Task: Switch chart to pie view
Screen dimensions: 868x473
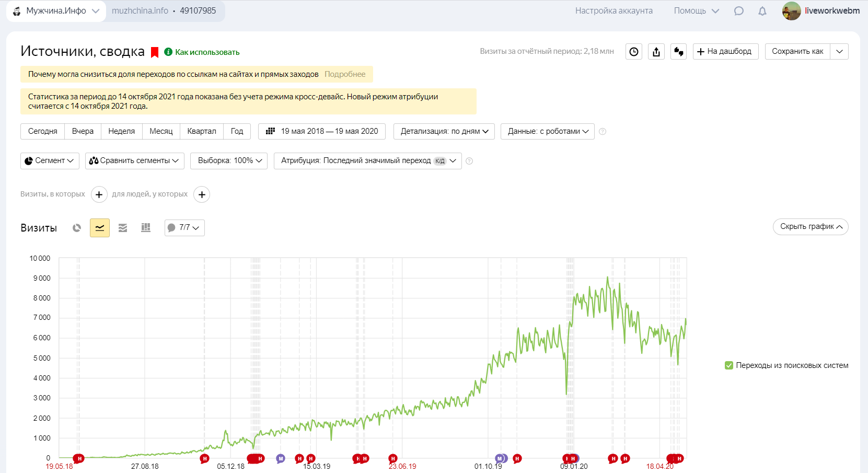Action: [77, 228]
